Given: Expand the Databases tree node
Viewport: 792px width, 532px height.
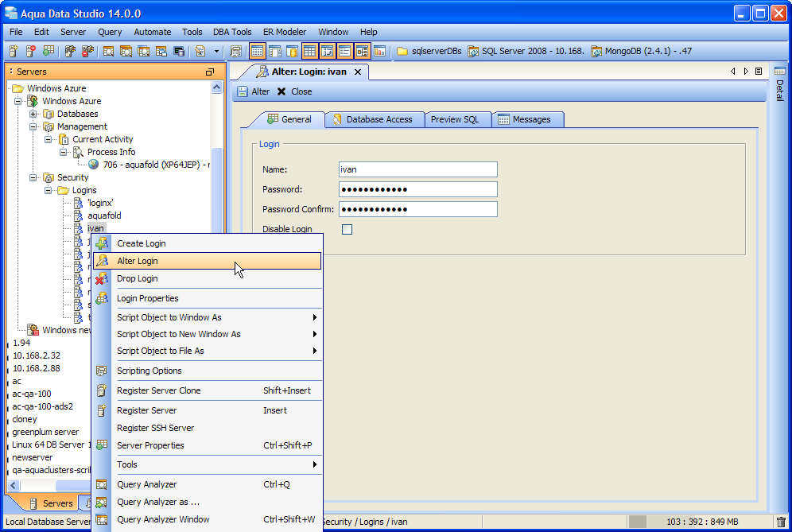Looking at the screenshot, I should [x=33, y=114].
